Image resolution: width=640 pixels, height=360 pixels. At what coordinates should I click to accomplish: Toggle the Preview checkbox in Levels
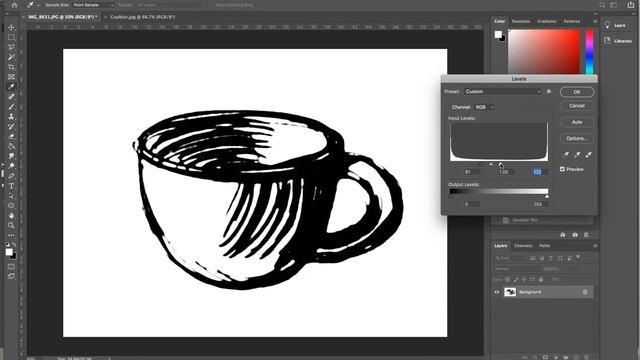pyautogui.click(x=562, y=169)
